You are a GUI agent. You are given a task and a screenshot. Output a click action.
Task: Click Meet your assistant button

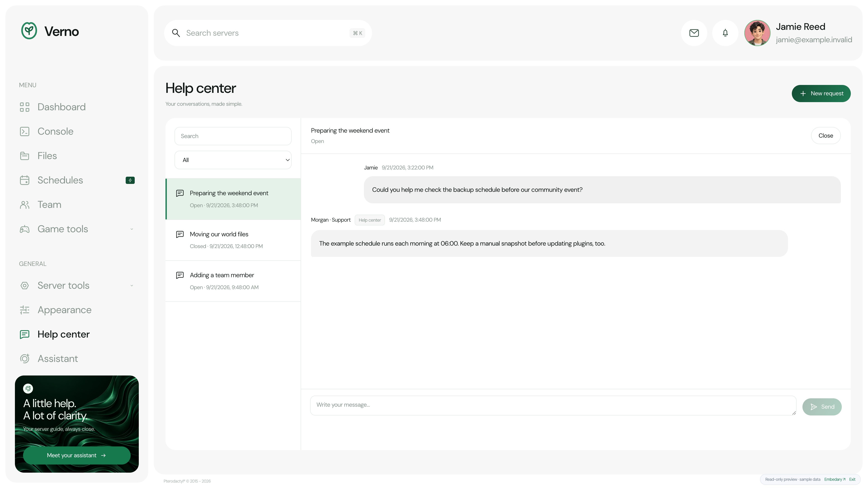[x=77, y=455]
